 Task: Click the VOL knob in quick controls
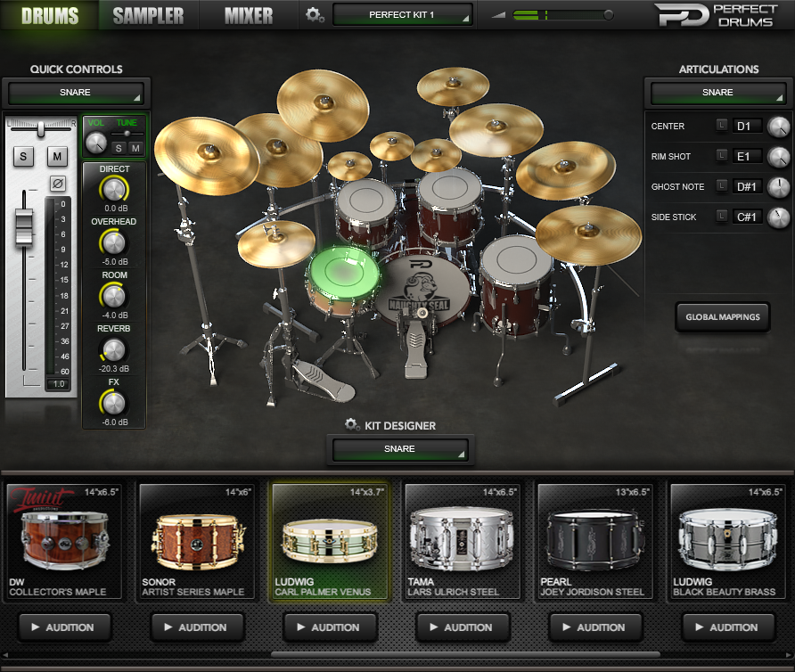pos(96,143)
